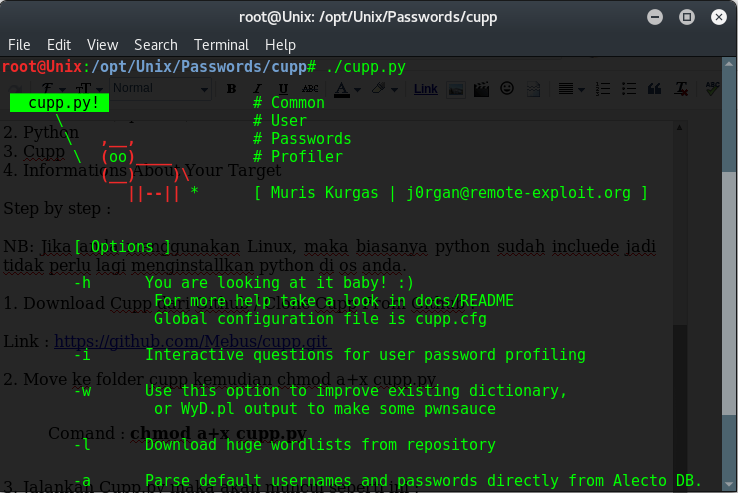
Task: Open highlight color dropdown arrow
Action: coord(394,89)
